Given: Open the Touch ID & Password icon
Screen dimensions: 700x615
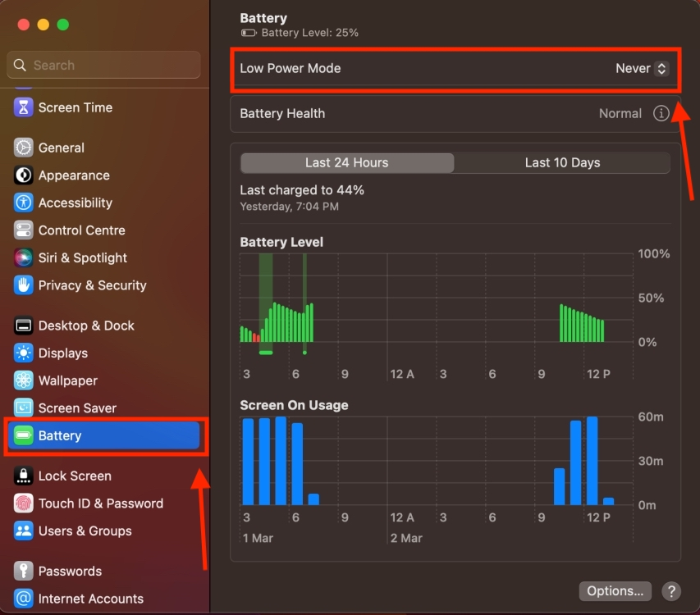Looking at the screenshot, I should (25, 503).
